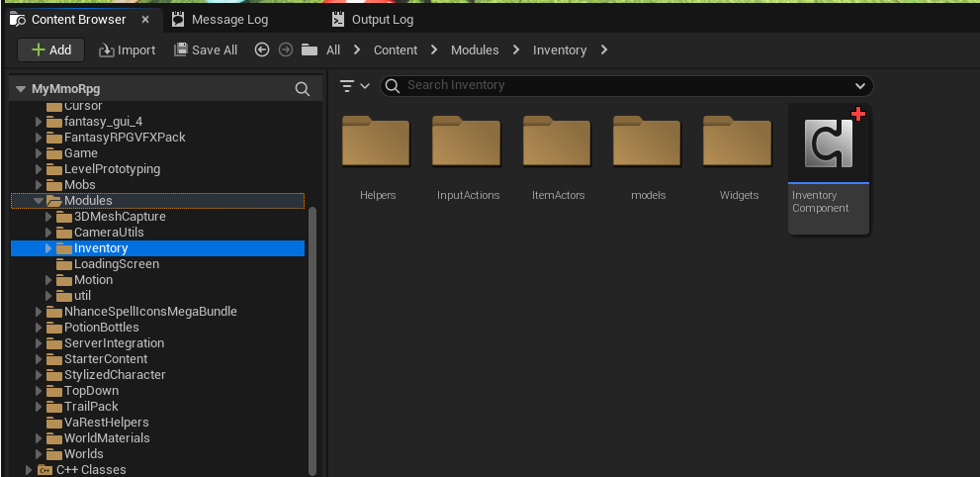Image resolution: width=980 pixels, height=477 pixels.
Task: Collapse the Modules folder
Action: tap(39, 201)
